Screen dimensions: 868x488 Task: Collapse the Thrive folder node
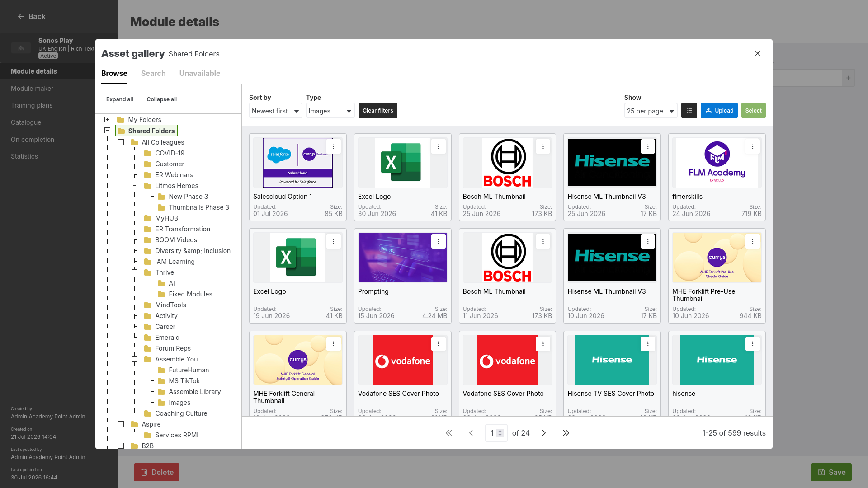click(x=135, y=272)
